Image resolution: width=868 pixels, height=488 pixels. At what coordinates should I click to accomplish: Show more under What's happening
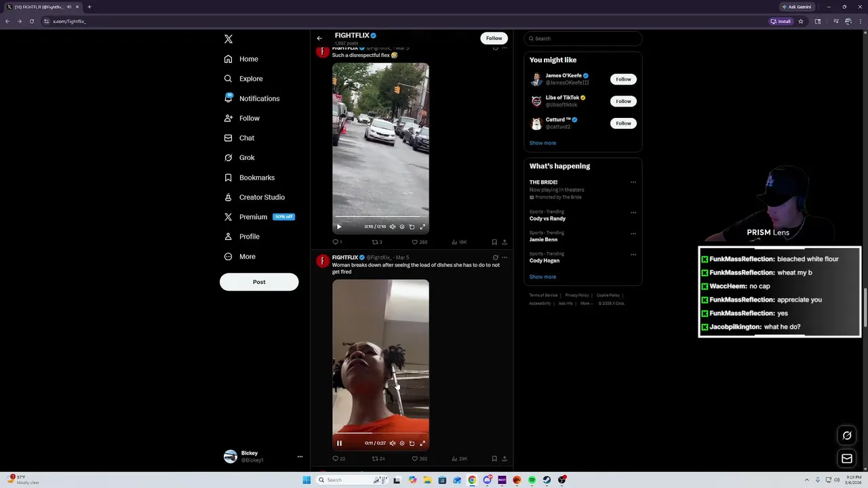click(542, 277)
